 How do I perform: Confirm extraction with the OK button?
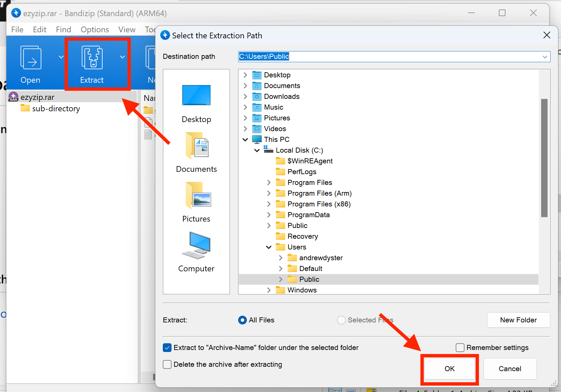click(450, 369)
